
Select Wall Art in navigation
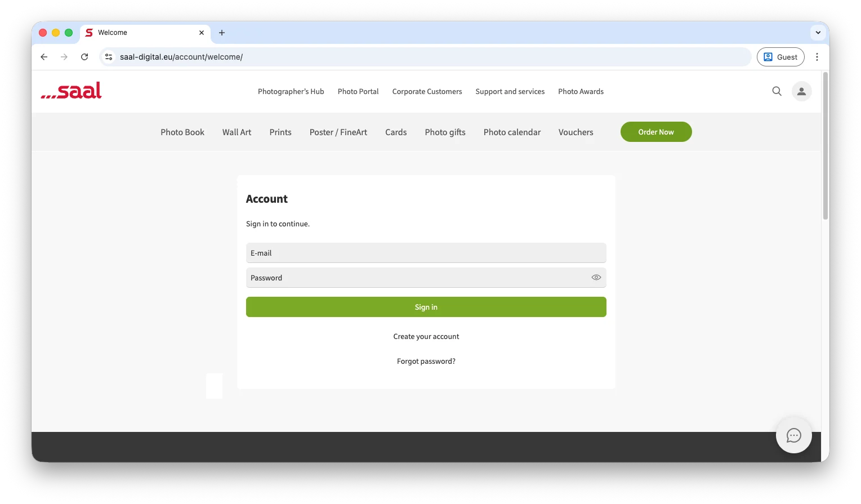click(x=237, y=132)
